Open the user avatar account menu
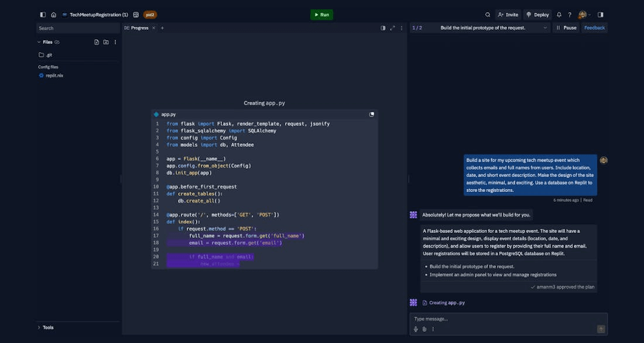The width and height of the screenshot is (644, 343). tap(584, 15)
